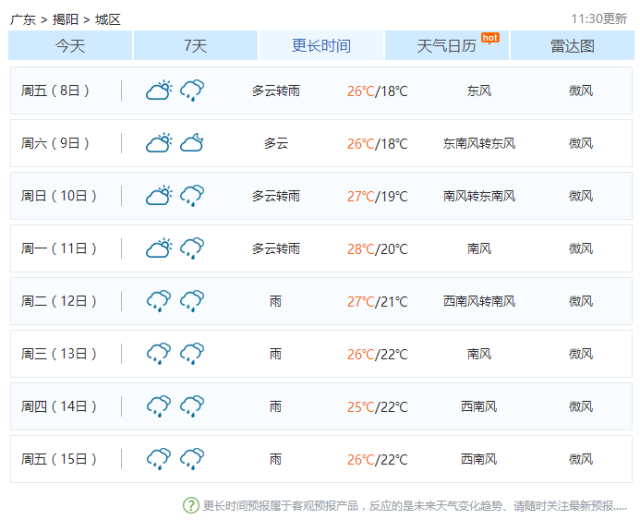Click the 东风 wind direction for 周五（8日）
Screen dimensions: 640x520
click(x=479, y=90)
